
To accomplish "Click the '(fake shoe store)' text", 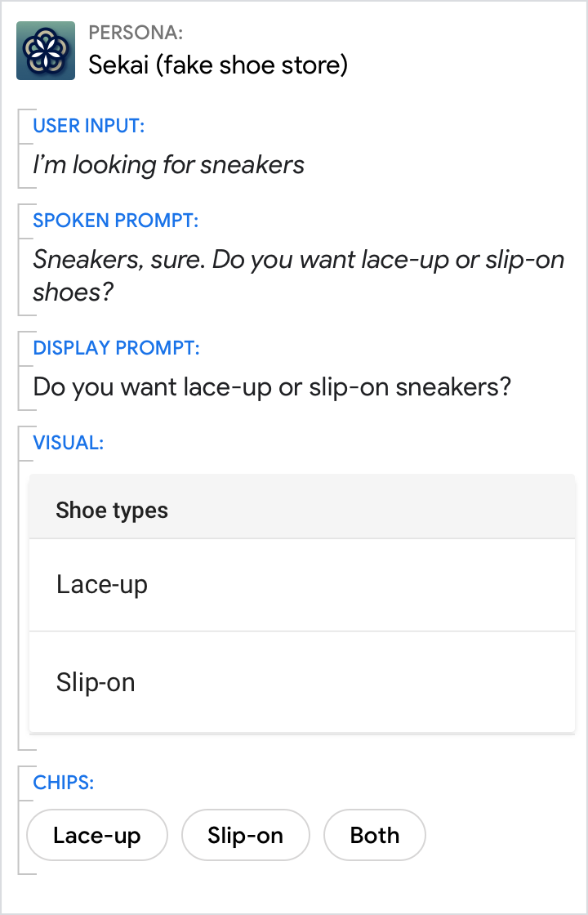I will [256, 65].
